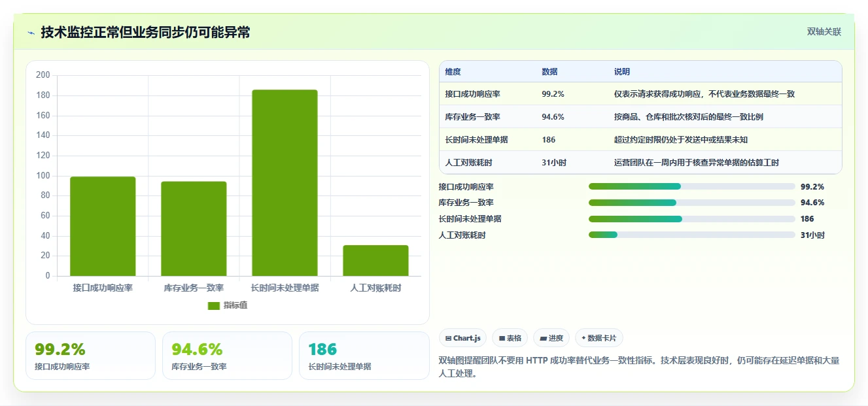The image size is (868, 406).
Task: Toggle the 指标值 legend green swatch
Action: tap(214, 305)
